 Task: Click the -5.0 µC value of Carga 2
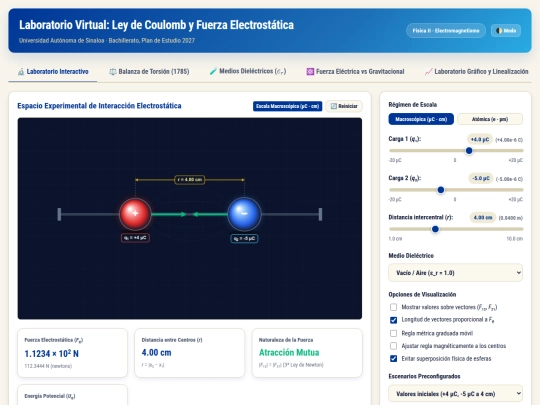point(481,178)
